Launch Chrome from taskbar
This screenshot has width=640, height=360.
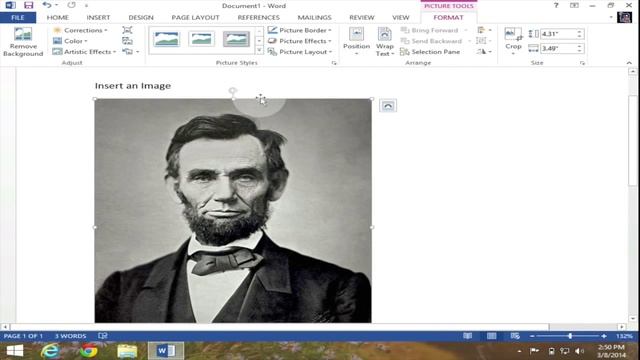(x=89, y=351)
